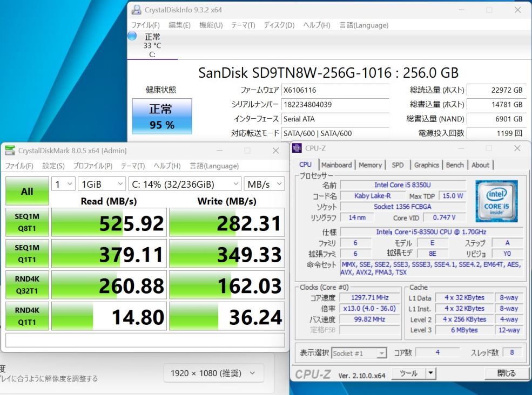Click the total host writes value 14781 GB
Image resolution: width=532 pixels, height=395 pixels.
pos(496,105)
